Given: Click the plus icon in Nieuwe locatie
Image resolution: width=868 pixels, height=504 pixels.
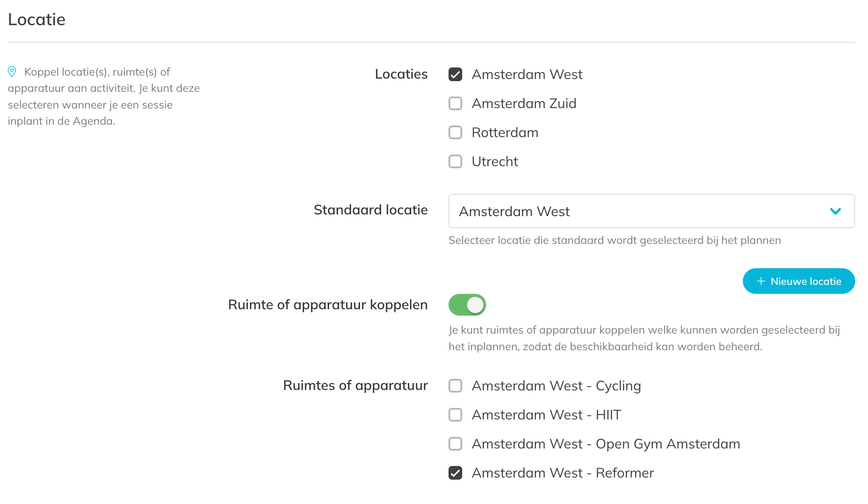Looking at the screenshot, I should (x=761, y=281).
